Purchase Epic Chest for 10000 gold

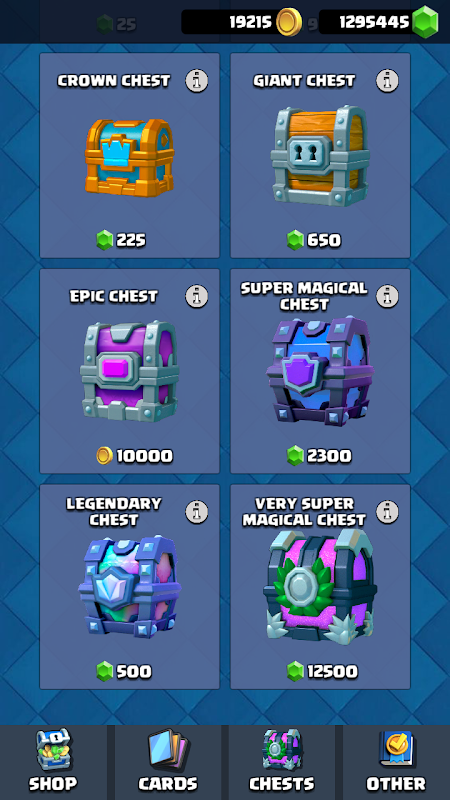click(x=135, y=456)
